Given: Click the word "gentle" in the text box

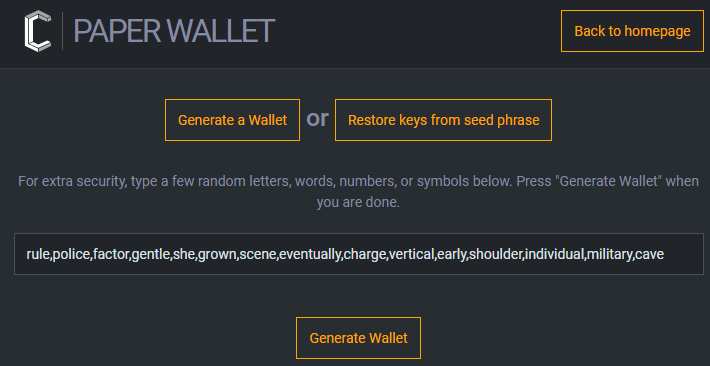Looking at the screenshot, I should tap(151, 255).
